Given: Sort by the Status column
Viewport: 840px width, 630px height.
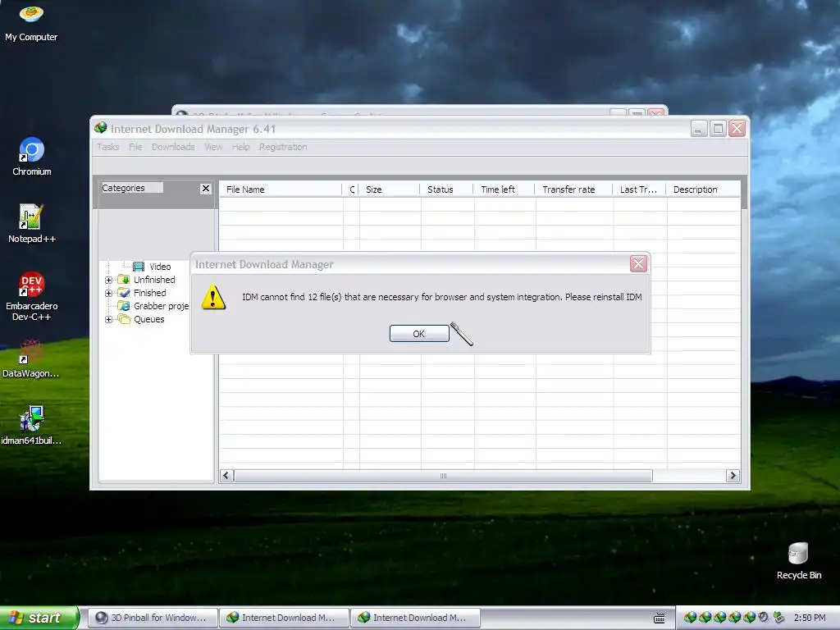Looking at the screenshot, I should coord(447,189).
